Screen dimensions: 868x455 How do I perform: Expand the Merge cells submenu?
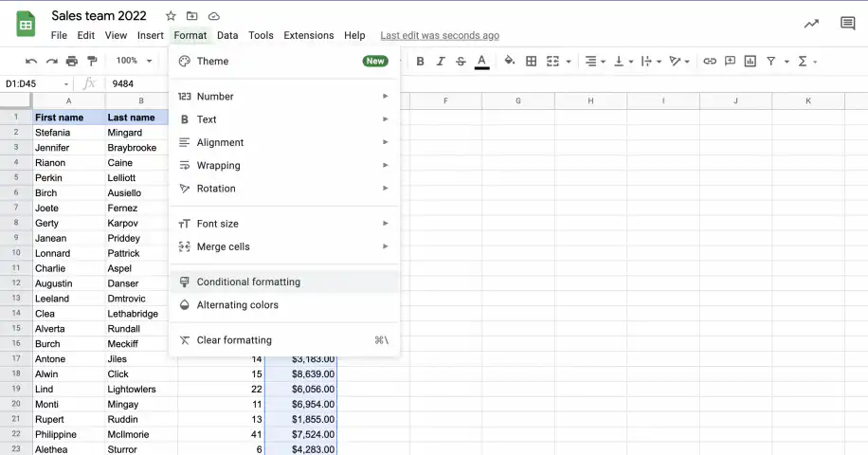click(x=284, y=246)
